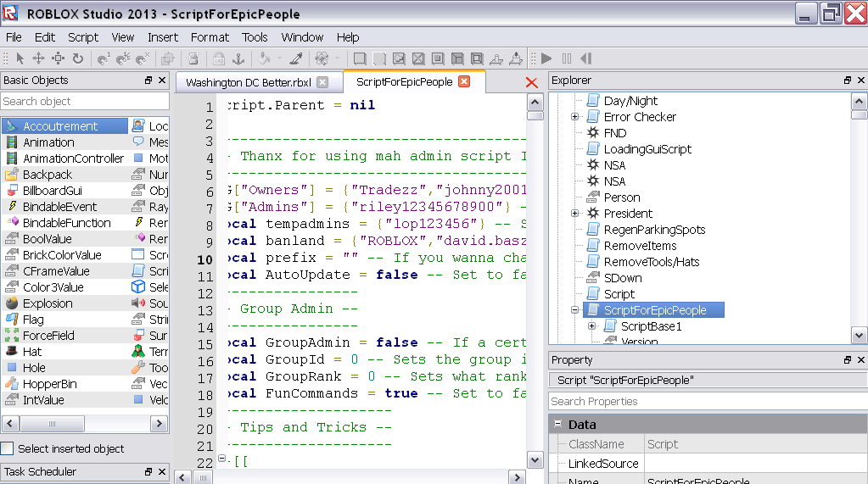Select the arrow pointer tool in toolbar

pyautogui.click(x=20, y=58)
